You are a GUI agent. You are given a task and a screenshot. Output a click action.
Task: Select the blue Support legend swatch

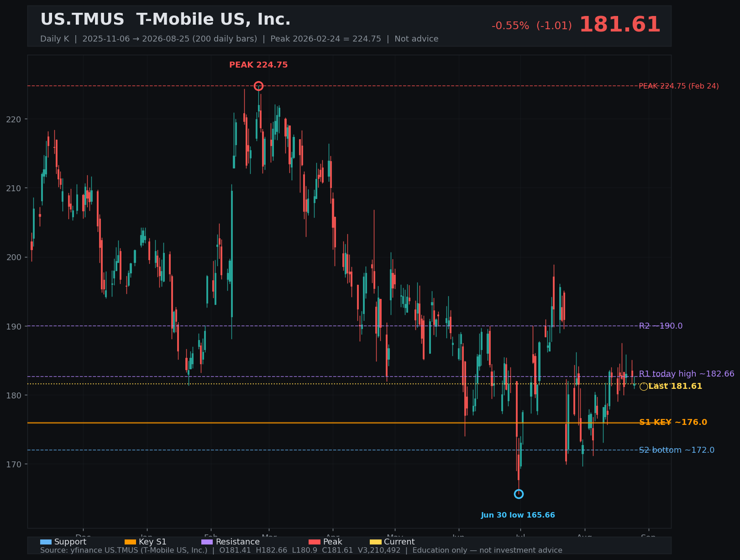46,542
